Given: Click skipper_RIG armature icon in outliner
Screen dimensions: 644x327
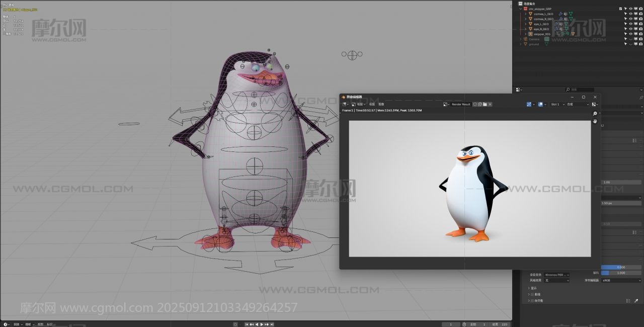Looking at the screenshot, I should click(x=530, y=34).
